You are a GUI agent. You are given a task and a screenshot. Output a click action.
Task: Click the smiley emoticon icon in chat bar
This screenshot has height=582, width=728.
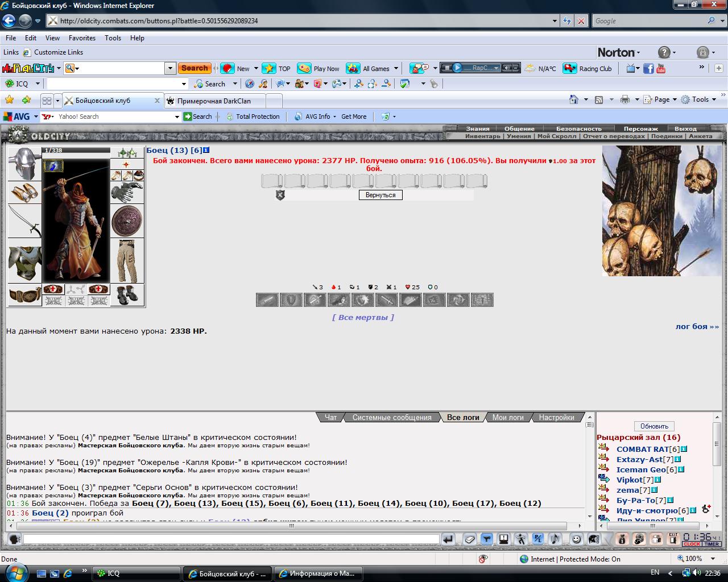[576, 539]
